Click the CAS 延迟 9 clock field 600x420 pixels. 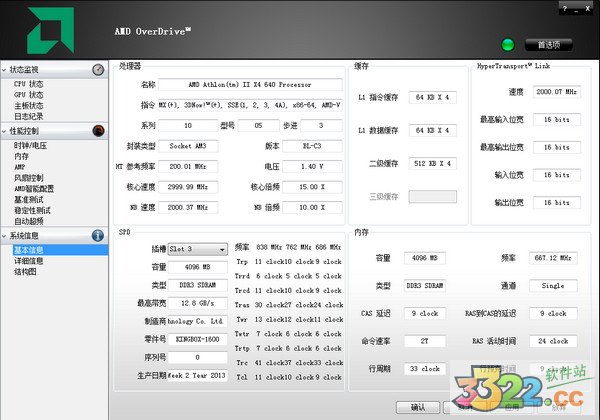tap(425, 314)
